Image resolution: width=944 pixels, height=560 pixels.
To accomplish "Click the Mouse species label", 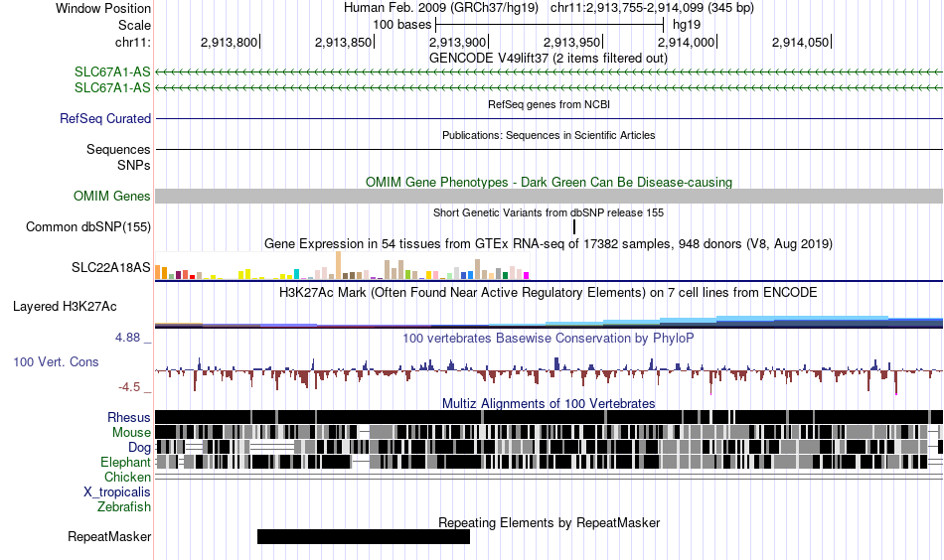I will (131, 433).
